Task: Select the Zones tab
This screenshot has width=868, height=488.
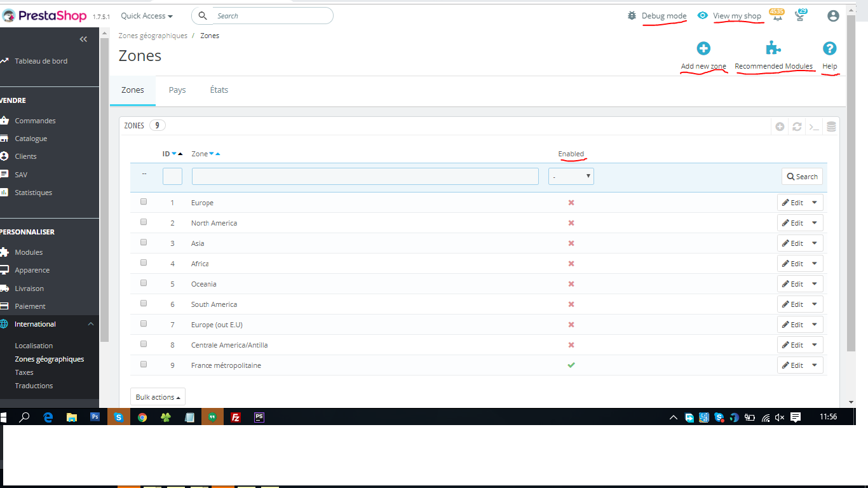Action: point(133,90)
